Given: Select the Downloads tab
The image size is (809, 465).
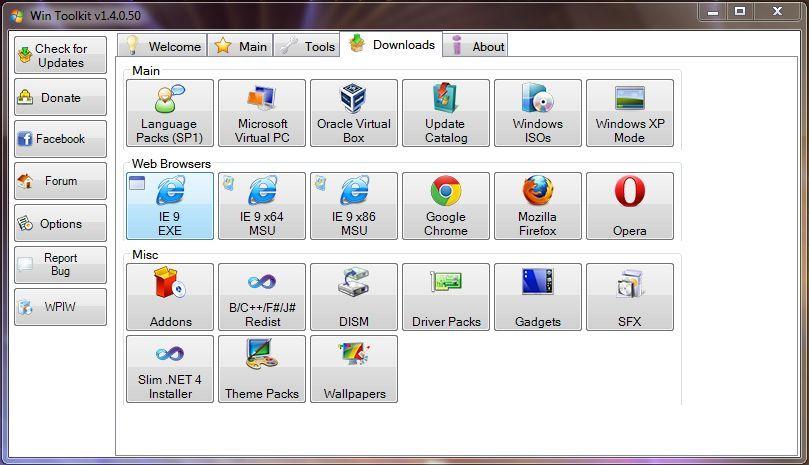Looking at the screenshot, I should (392, 44).
